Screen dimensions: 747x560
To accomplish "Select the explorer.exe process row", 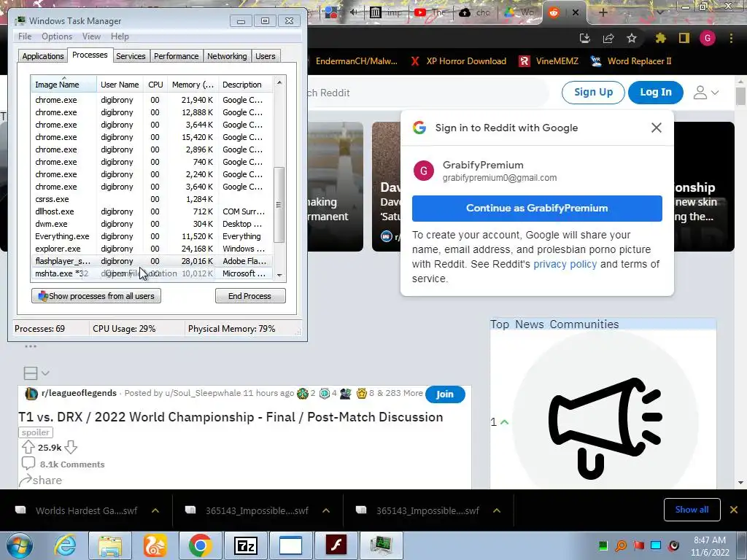I will tap(152, 249).
